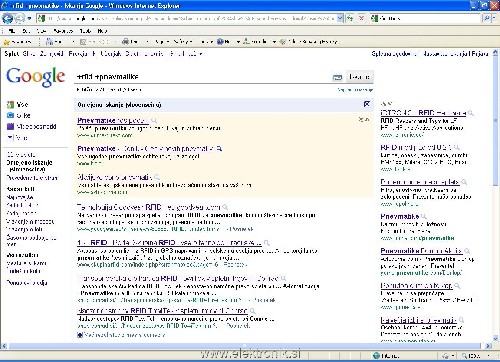
Task: Open the zoom level dropdown in status bar
Action: pyautogui.click(x=489, y=356)
